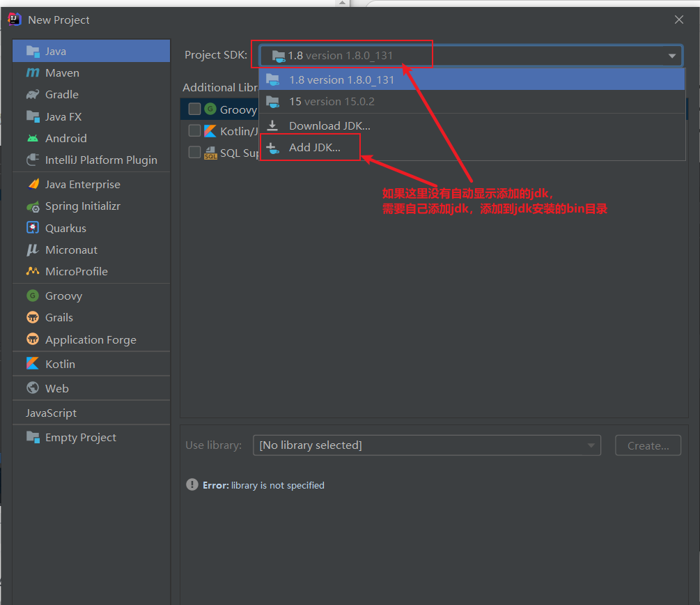The width and height of the screenshot is (700, 605).
Task: Click the Grails icon
Action: (33, 317)
